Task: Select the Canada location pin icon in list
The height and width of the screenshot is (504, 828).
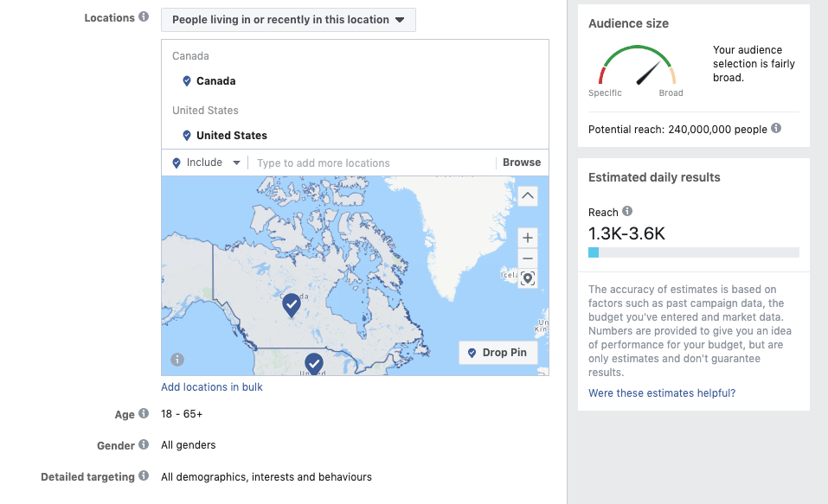Action: coord(186,81)
